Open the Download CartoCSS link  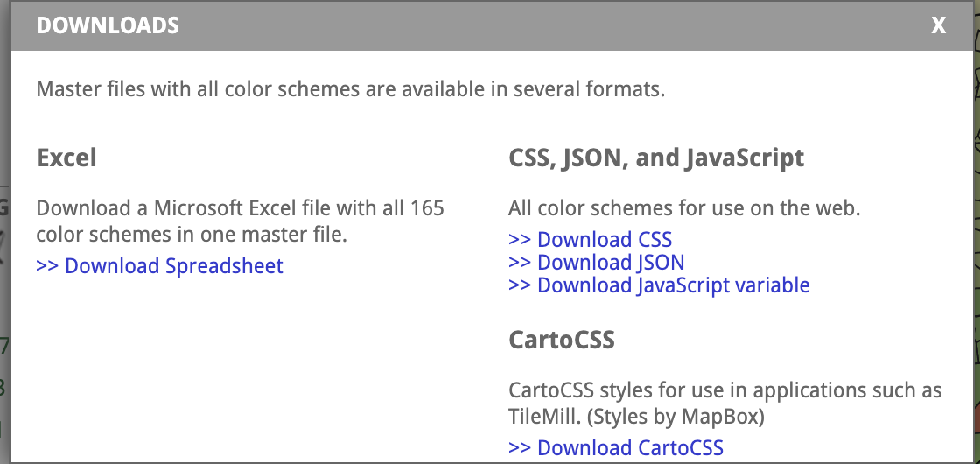(616, 447)
